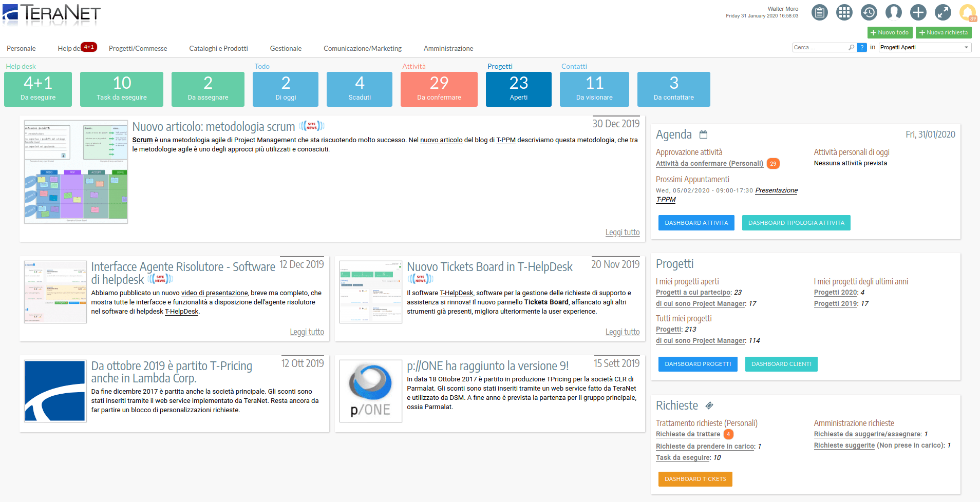The width and height of the screenshot is (980, 502).
Task: Open the Presentazione appointment link
Action: pos(776,190)
